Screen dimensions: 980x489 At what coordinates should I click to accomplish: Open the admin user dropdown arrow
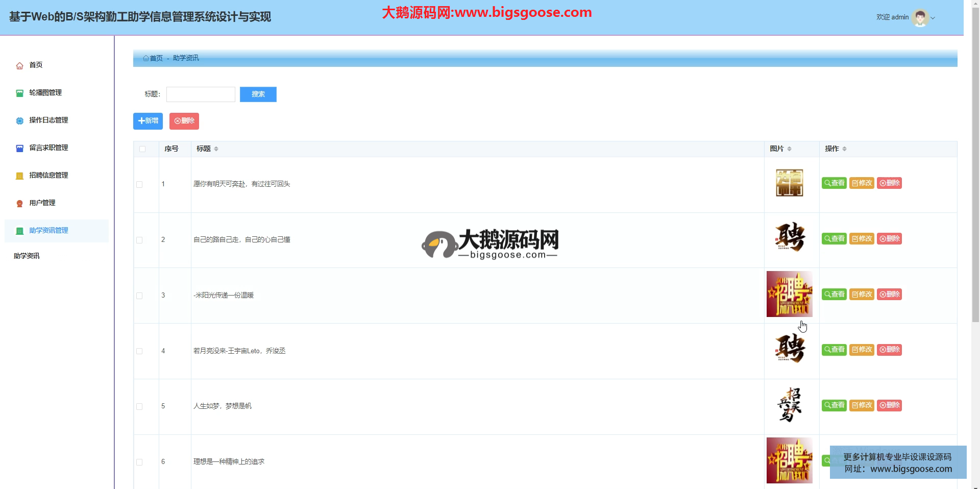click(933, 18)
